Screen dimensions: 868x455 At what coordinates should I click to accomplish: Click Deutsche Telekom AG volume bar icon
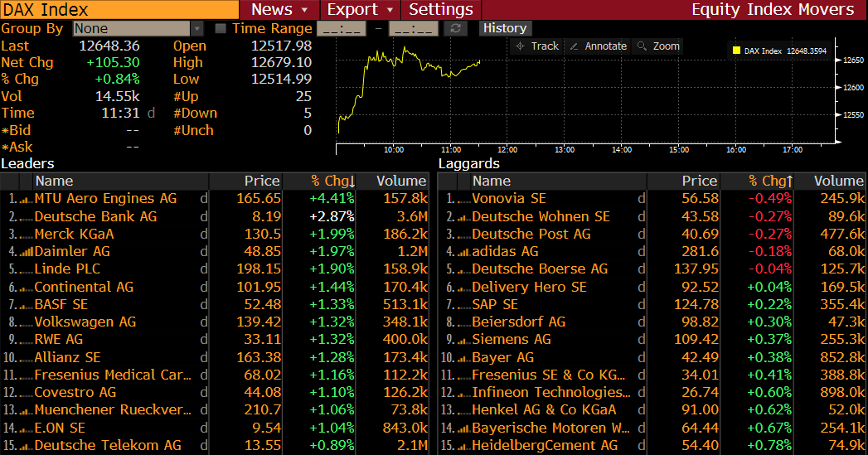(x=25, y=446)
